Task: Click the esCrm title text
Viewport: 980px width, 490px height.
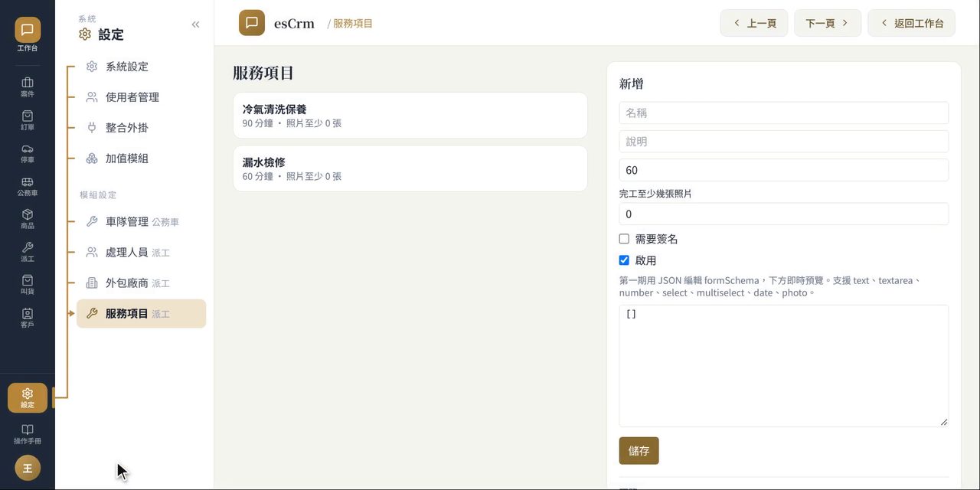Action: [294, 24]
